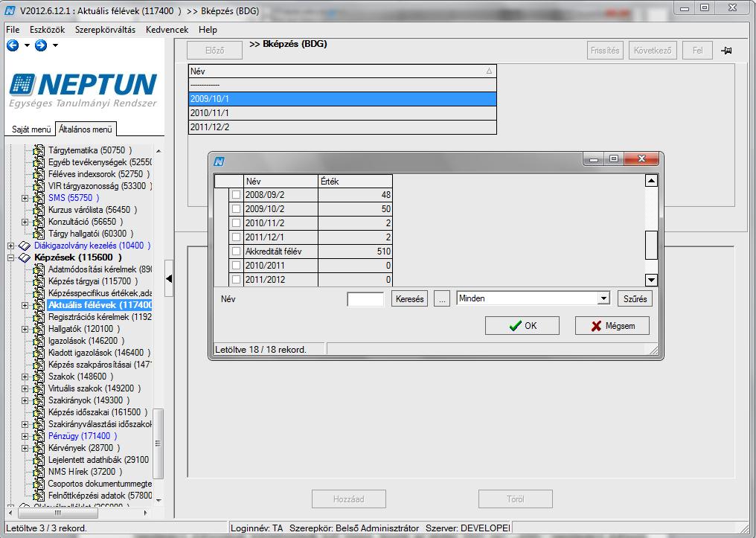756x538 pixels.
Task: Click the Szakirányok (149300) item icon
Action: pos(39,400)
